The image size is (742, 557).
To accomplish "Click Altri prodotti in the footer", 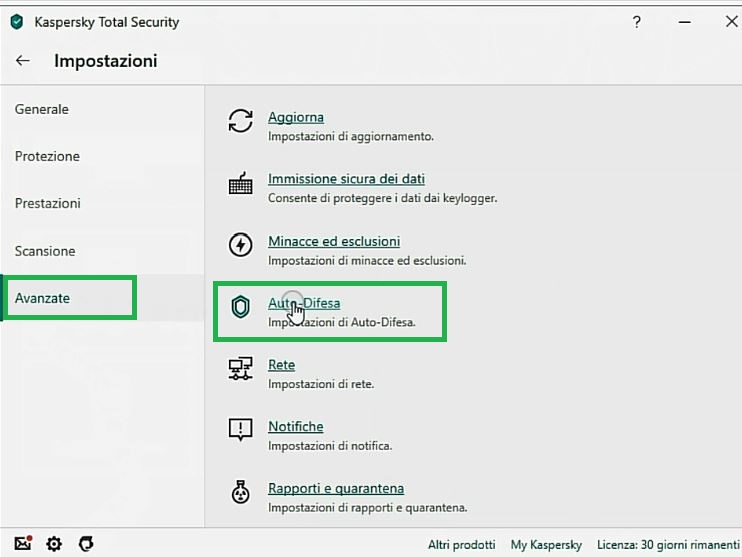I will pos(461,545).
